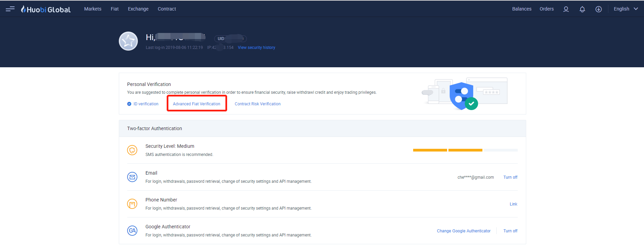Image resolution: width=644 pixels, height=248 pixels.
Task: Click the Huobi Global logo
Action: point(46,9)
